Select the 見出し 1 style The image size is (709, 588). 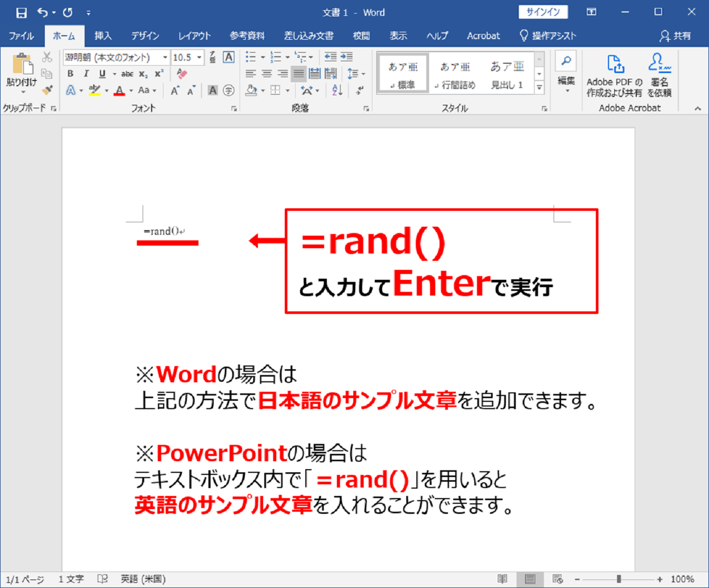pos(507,74)
